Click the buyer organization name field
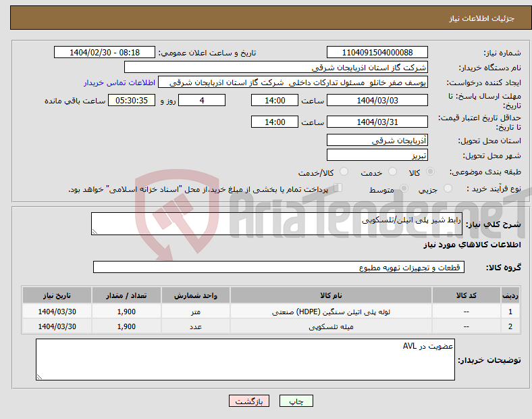The width and height of the screenshot is (532, 419). tap(276, 67)
